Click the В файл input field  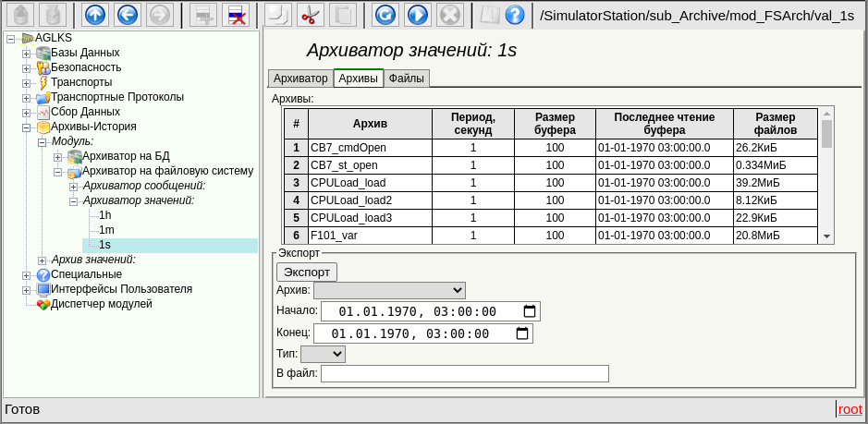(464, 373)
